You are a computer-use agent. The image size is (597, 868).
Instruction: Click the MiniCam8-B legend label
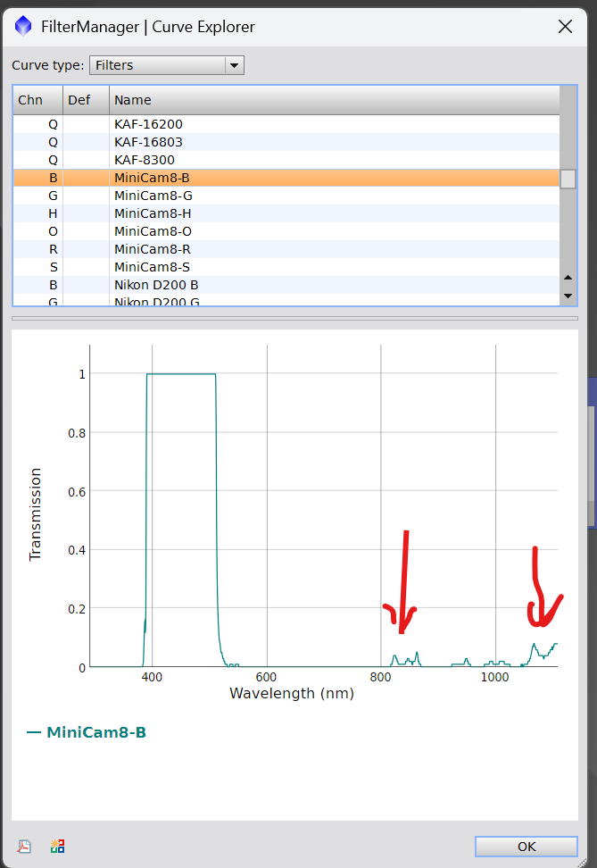[x=96, y=732]
